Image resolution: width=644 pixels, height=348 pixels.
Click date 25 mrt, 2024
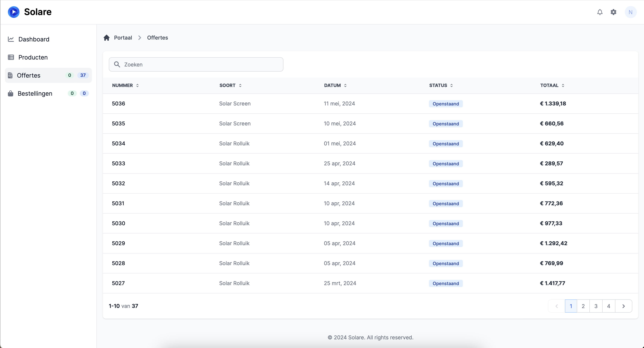tap(340, 283)
